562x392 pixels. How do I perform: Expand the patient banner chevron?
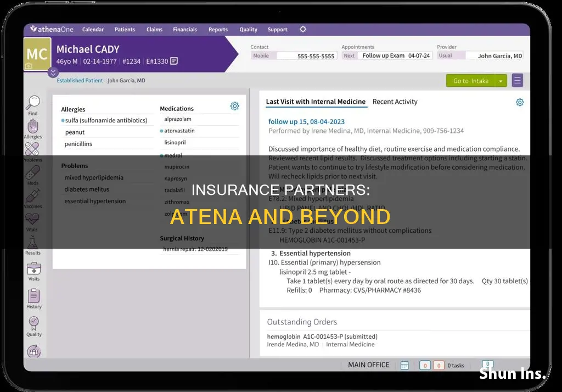point(53,73)
